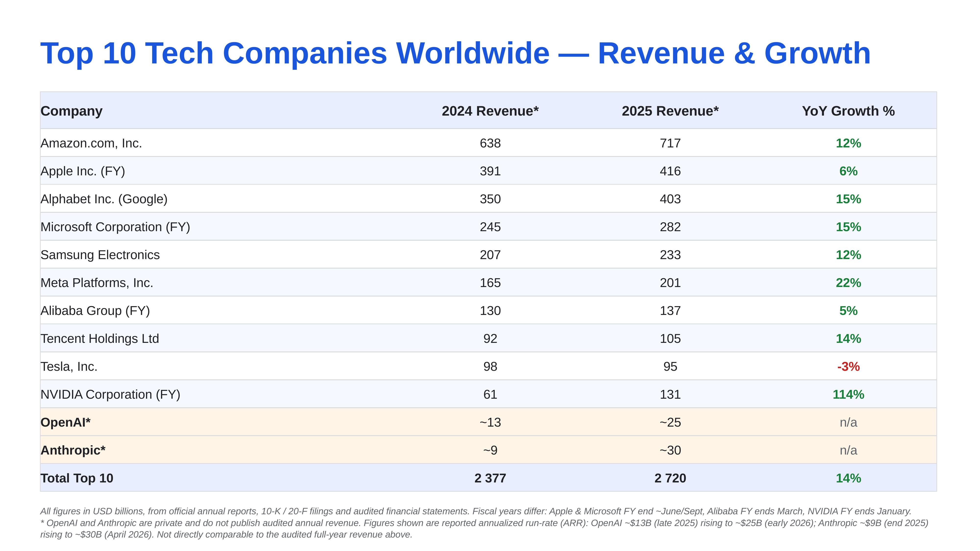Select the 'Microsoft Corporation (FY)' row label
Screen dimensions: 980x551
point(115,227)
